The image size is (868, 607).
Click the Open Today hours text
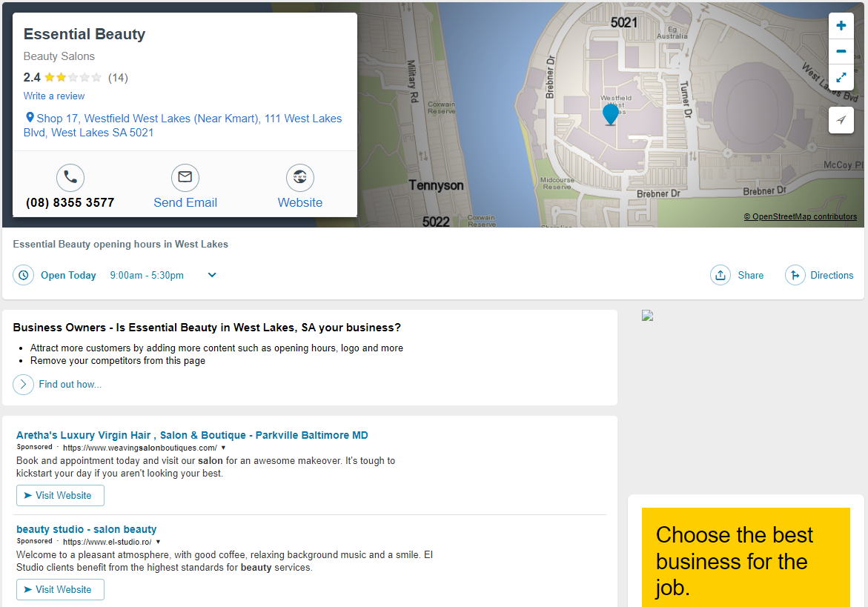pyautogui.click(x=68, y=275)
